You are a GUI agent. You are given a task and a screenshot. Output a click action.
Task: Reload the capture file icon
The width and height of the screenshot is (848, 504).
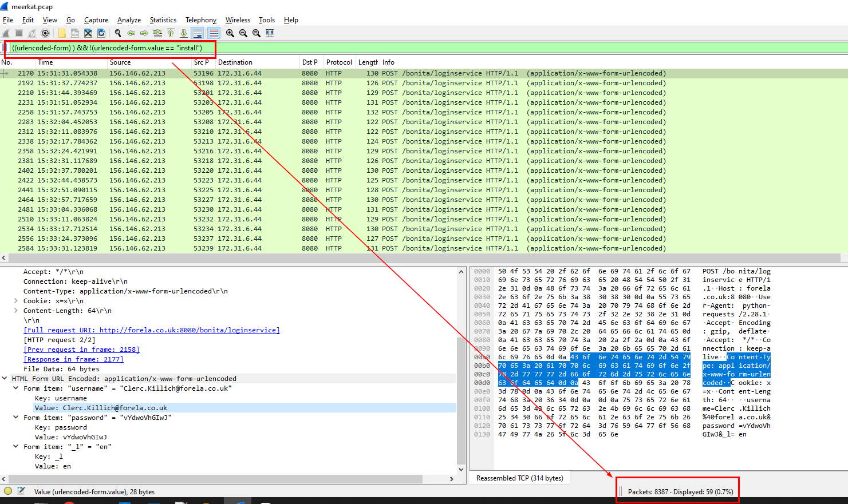pos(101,33)
